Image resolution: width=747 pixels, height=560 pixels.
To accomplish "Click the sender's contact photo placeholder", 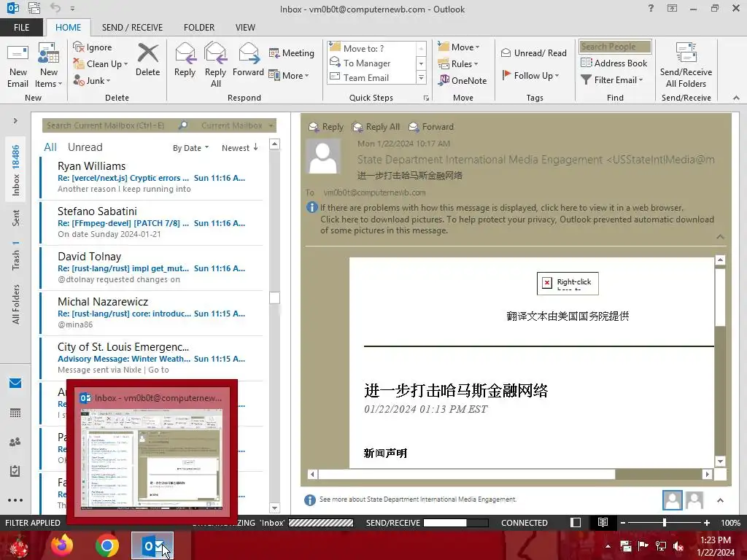I will click(323, 157).
